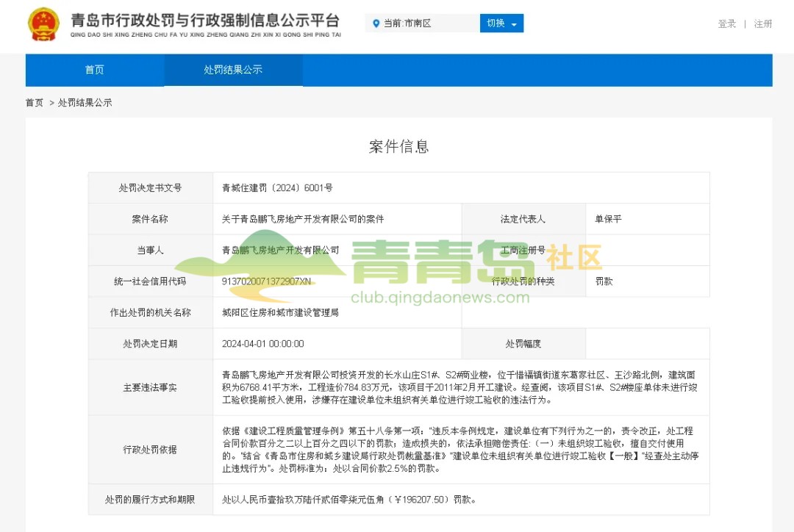Click the national emblem logo icon
794x532 pixels.
(x=43, y=24)
